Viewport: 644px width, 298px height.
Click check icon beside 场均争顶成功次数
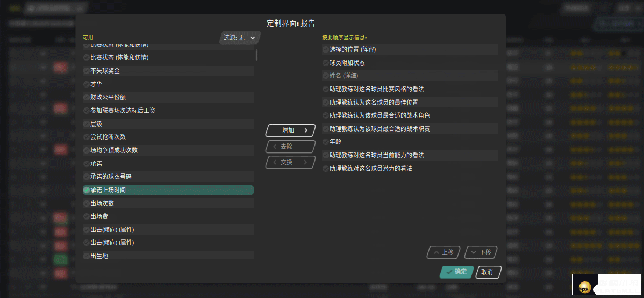[86, 150]
